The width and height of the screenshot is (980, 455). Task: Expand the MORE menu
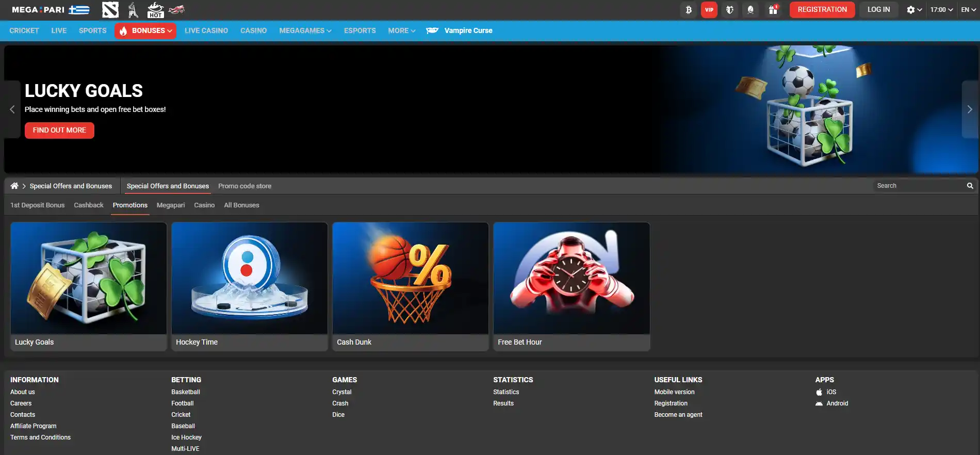click(402, 30)
